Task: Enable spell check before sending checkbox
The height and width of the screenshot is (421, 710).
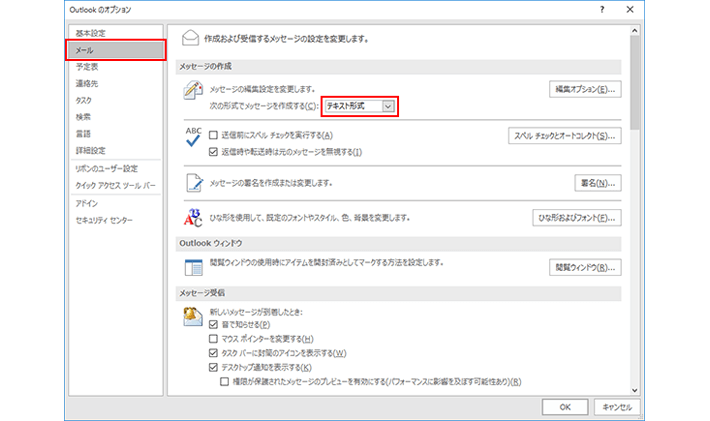Action: [213, 135]
